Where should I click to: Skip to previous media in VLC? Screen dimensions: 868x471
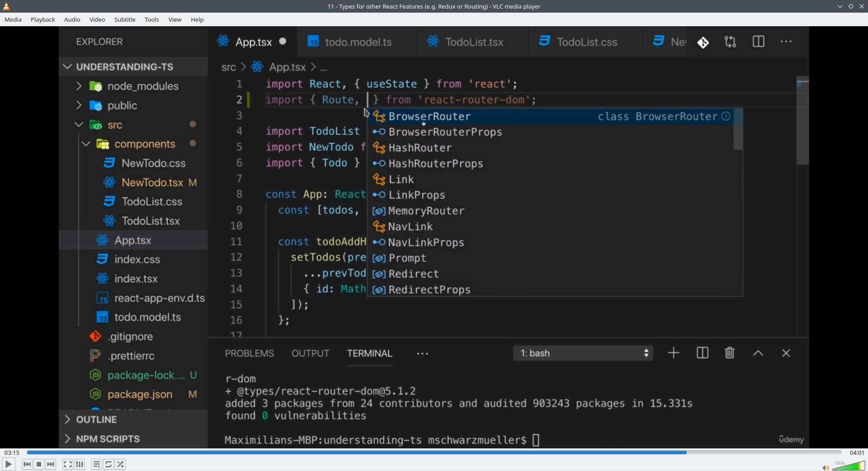point(27,464)
